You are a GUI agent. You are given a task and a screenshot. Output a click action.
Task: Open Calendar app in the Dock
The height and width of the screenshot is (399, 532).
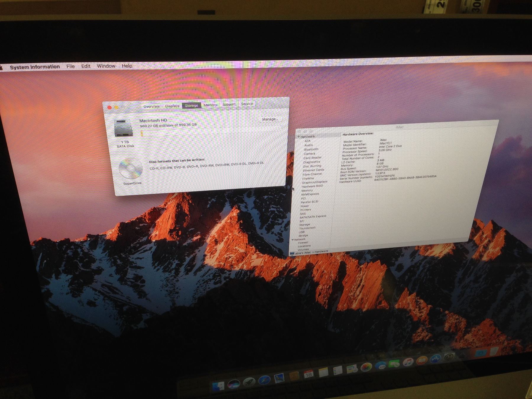pyautogui.click(x=308, y=374)
